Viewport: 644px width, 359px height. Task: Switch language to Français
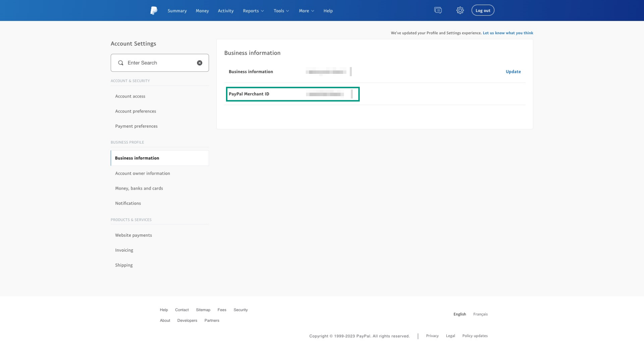pyautogui.click(x=480, y=314)
